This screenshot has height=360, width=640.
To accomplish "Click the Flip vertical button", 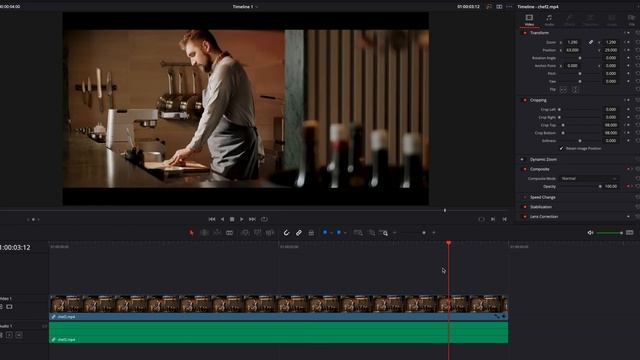I will pyautogui.click(x=575, y=89).
